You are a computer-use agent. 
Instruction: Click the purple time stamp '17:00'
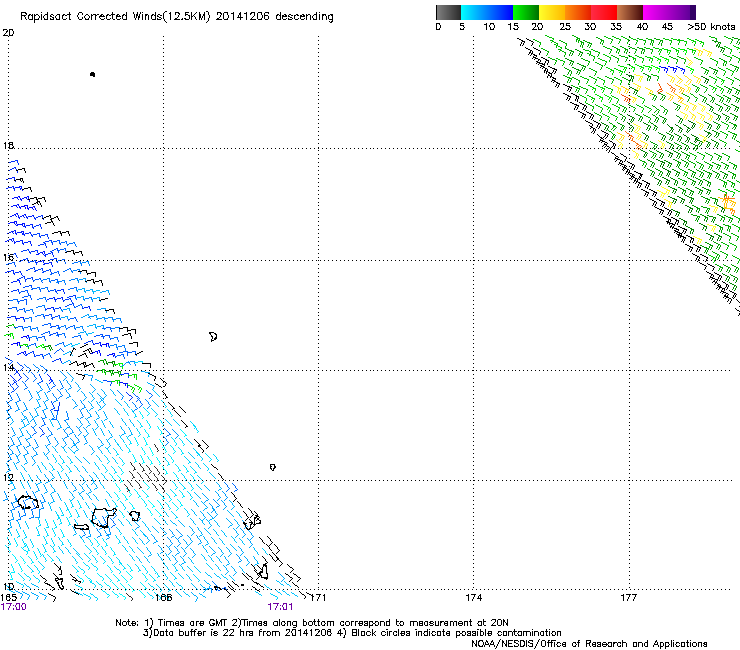click(x=14, y=607)
